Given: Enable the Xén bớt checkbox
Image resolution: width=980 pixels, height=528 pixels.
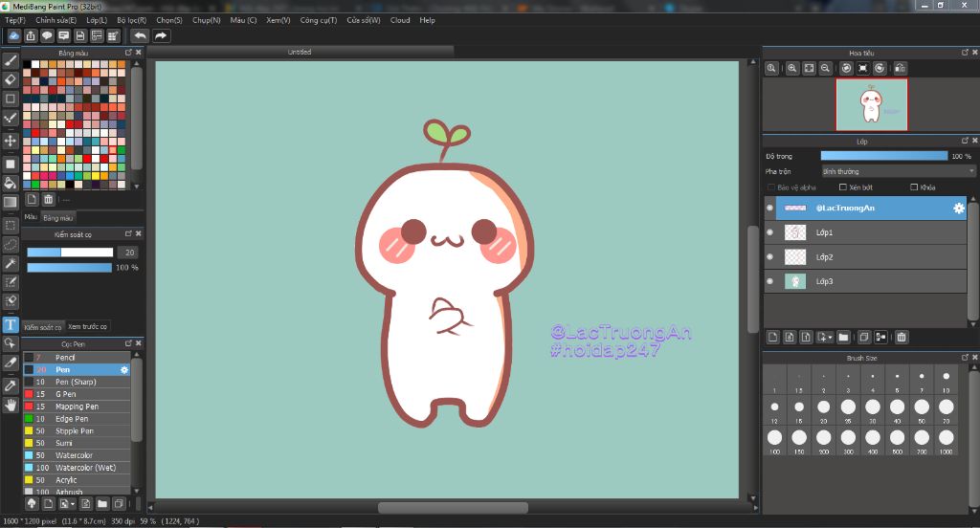Looking at the screenshot, I should coord(843,187).
